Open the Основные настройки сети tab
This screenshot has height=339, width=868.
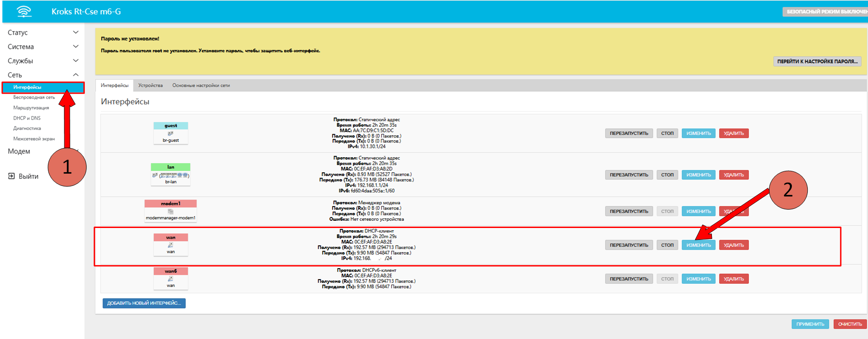(x=201, y=85)
